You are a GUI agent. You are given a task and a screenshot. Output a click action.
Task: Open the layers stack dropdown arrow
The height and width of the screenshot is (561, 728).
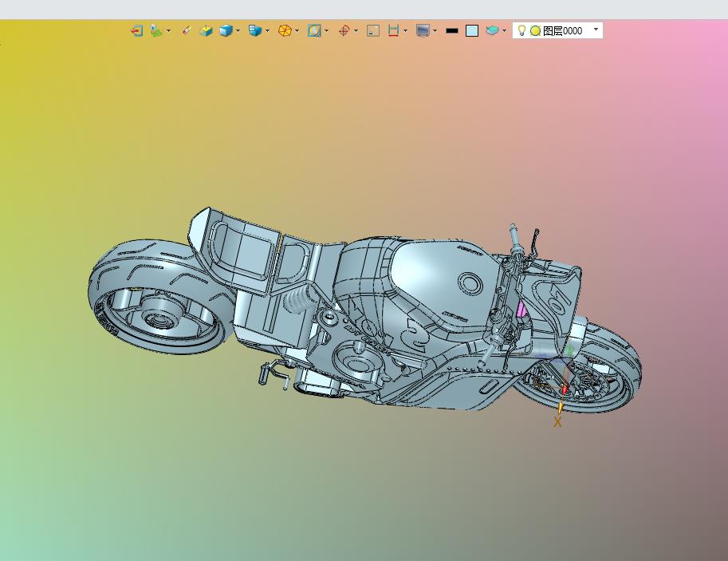point(505,30)
